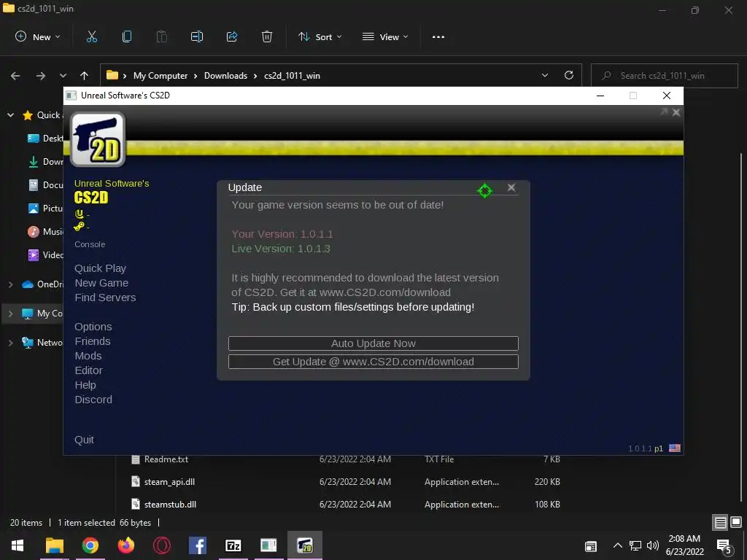Select the steamstub.dll file

[x=170, y=505]
